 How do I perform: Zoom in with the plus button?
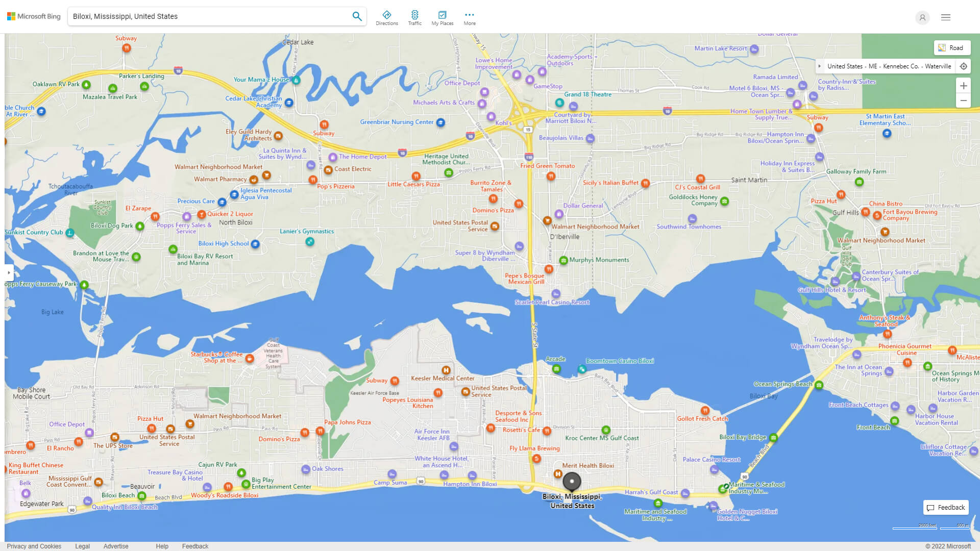[x=964, y=86]
